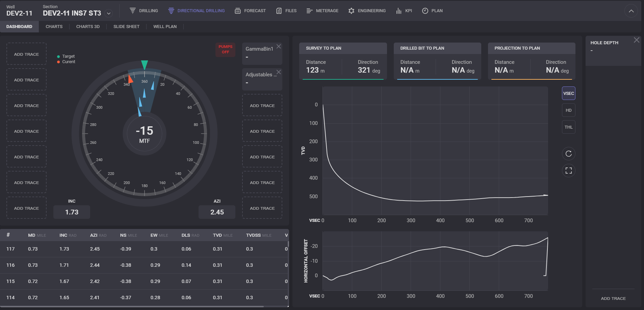644x310 pixels.
Task: Switch to the Slide Sheet tab
Action: click(x=126, y=27)
